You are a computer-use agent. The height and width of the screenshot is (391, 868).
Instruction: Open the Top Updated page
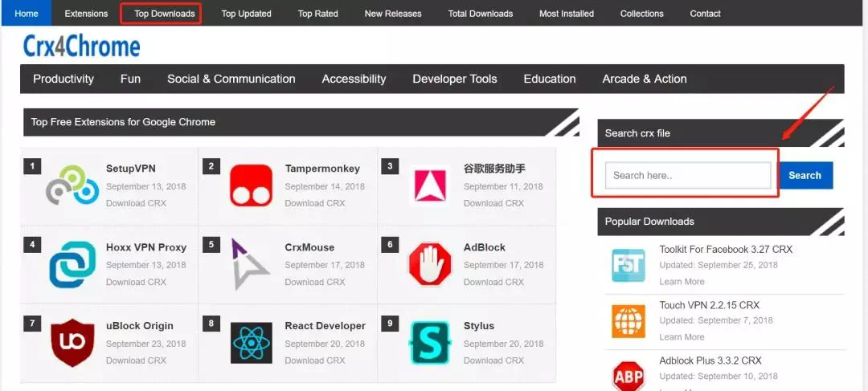pyautogui.click(x=247, y=14)
